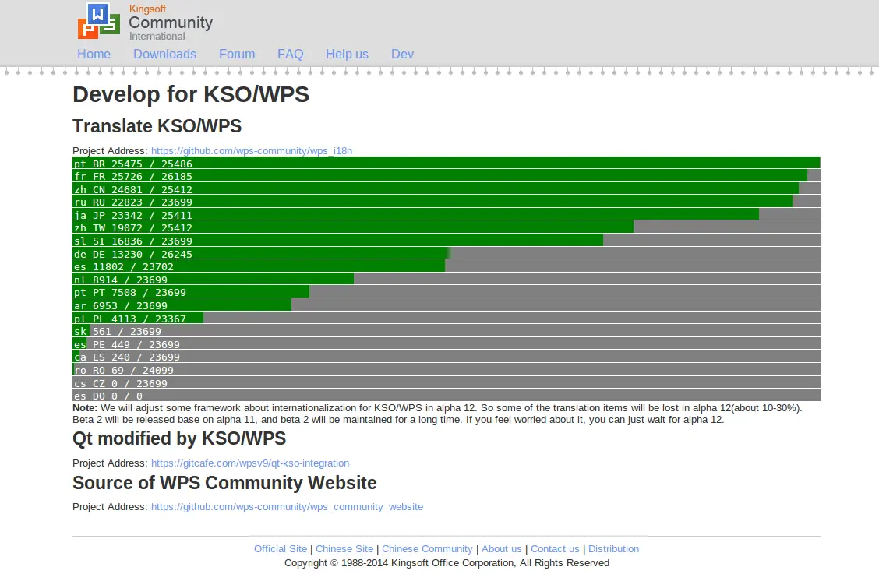Visit the Official Site footer link
The width and height of the screenshot is (879, 588).
point(281,549)
